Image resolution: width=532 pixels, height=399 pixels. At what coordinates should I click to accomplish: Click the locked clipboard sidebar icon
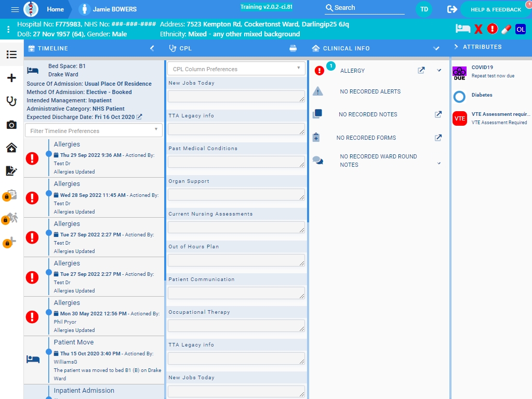10,195
